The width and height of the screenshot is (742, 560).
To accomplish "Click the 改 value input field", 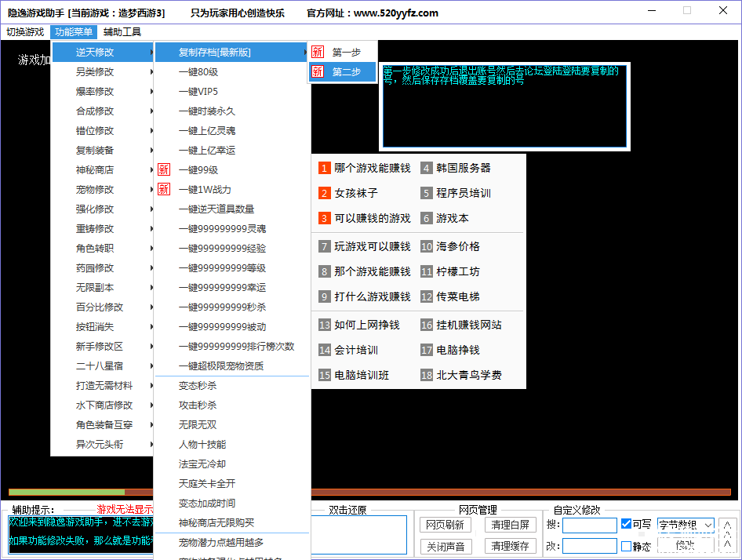I will (590, 546).
